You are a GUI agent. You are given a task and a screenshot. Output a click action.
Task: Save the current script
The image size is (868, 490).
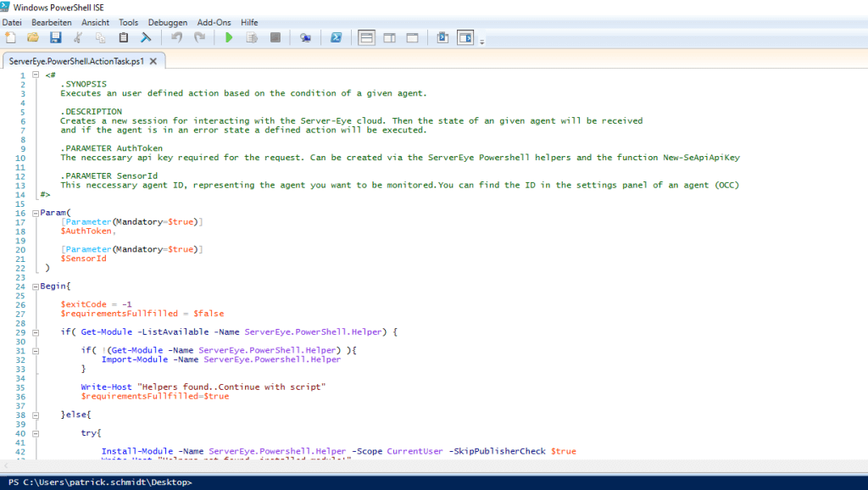[55, 37]
